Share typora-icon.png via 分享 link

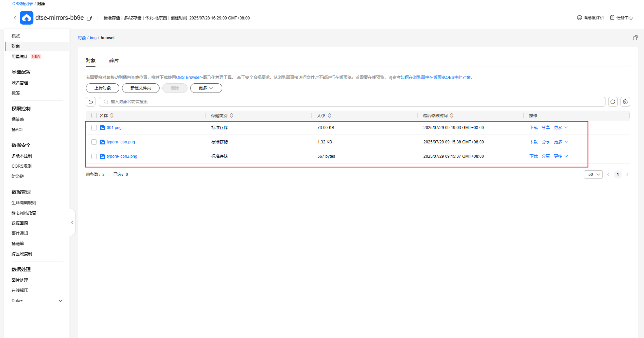[546, 142]
